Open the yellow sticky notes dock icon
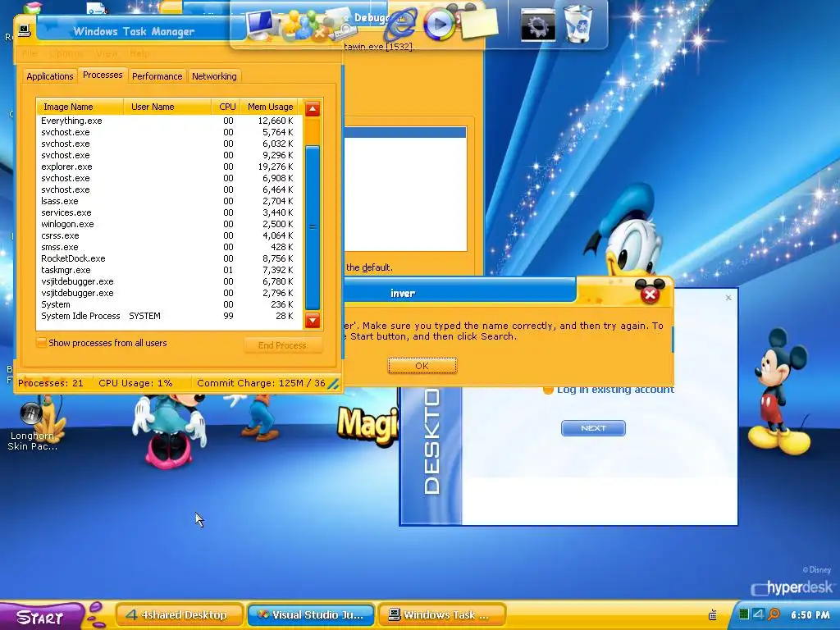 (479, 22)
